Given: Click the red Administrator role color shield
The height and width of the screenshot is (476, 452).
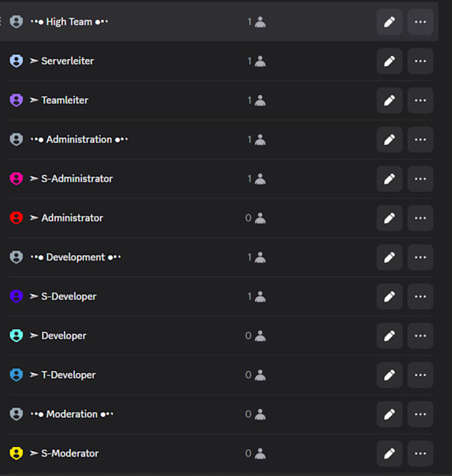Looking at the screenshot, I should tap(17, 217).
